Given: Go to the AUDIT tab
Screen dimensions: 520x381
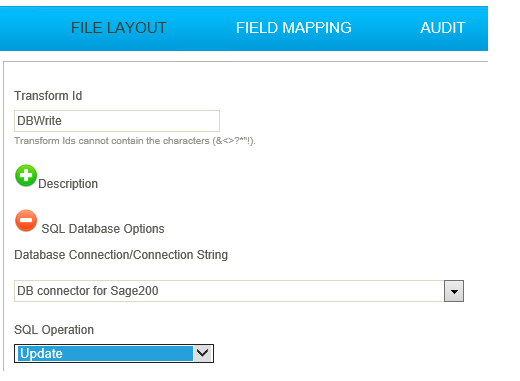Looking at the screenshot, I should (x=442, y=28).
